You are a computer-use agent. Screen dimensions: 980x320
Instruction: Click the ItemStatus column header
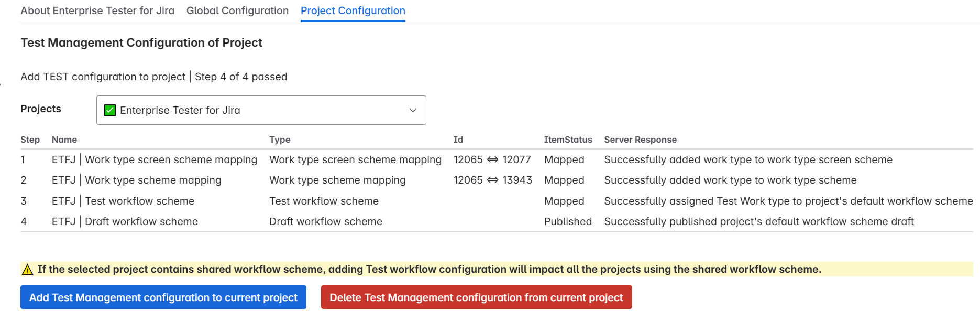click(568, 140)
